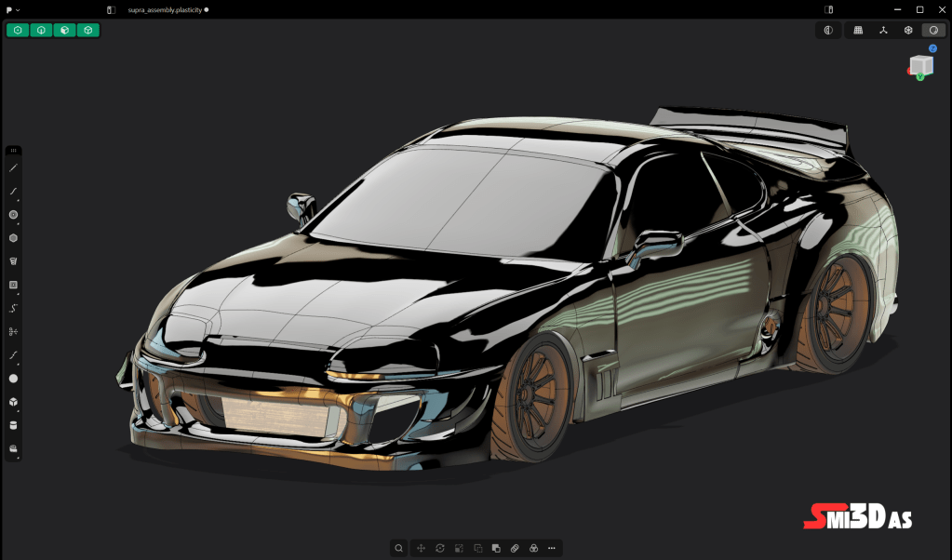Expand the collapsed left toolbar handle
The image size is (952, 560).
[12, 150]
